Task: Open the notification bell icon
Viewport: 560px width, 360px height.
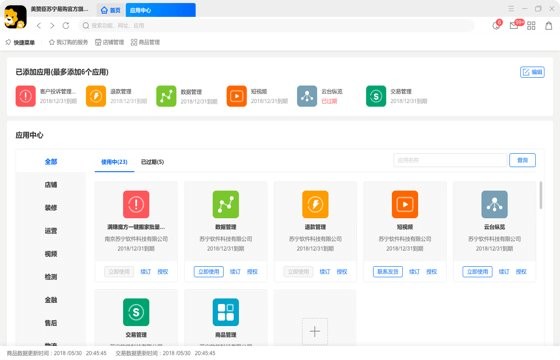Action: point(496,25)
